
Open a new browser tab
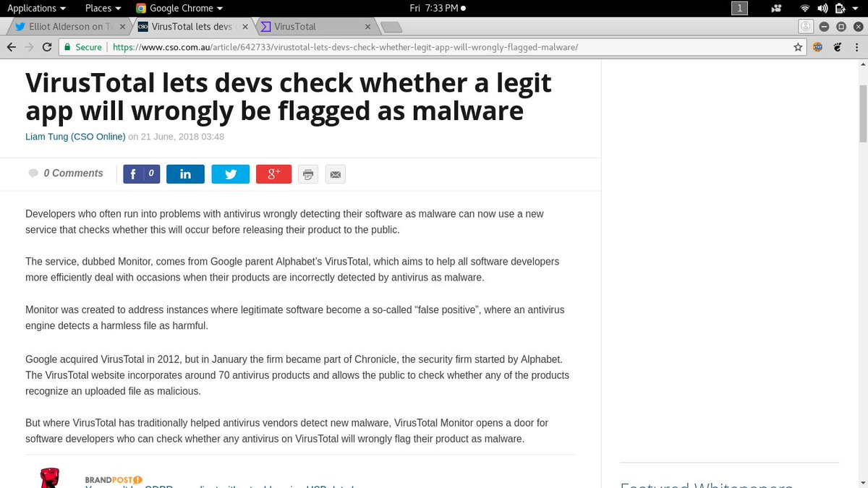coord(391,27)
